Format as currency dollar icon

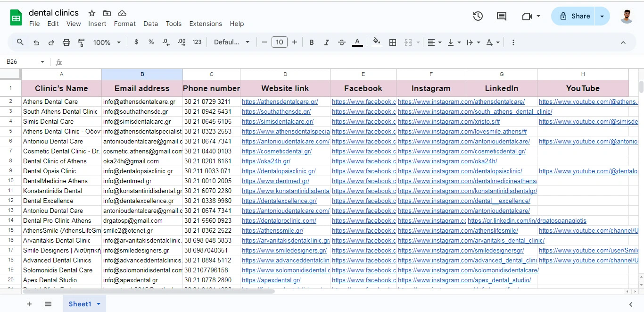click(x=136, y=42)
